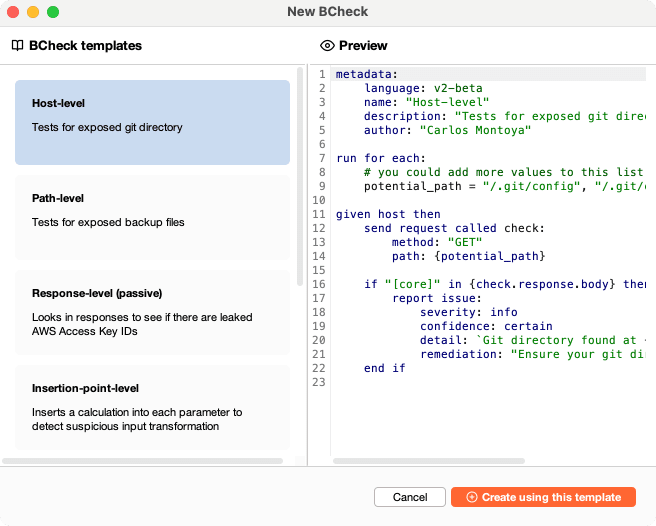Click the green zoom window button
656x526 pixels.
pyautogui.click(x=53, y=12)
